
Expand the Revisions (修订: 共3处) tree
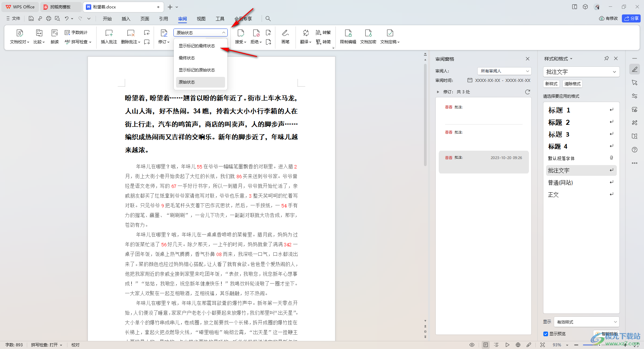[438, 92]
